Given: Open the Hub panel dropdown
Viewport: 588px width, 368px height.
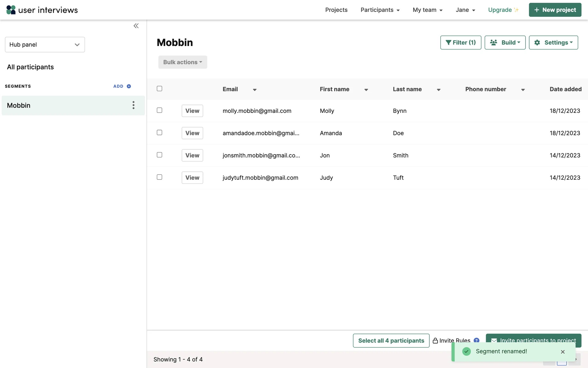Looking at the screenshot, I should 45,45.
